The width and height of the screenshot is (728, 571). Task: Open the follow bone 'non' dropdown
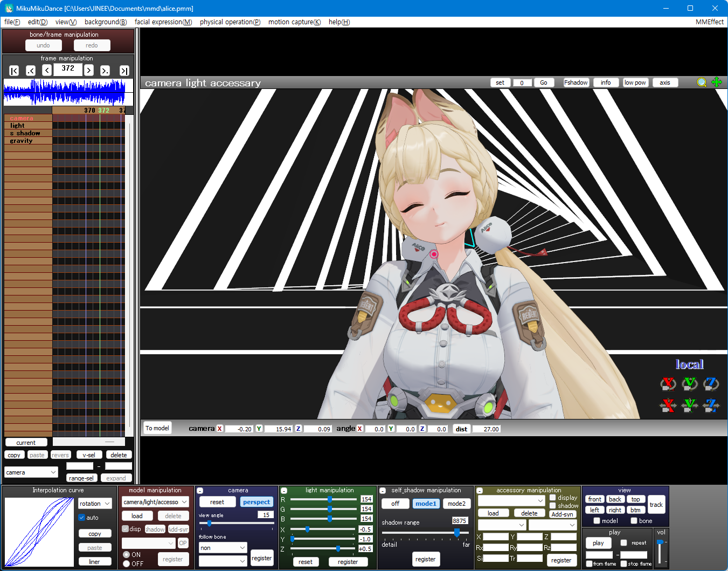223,548
